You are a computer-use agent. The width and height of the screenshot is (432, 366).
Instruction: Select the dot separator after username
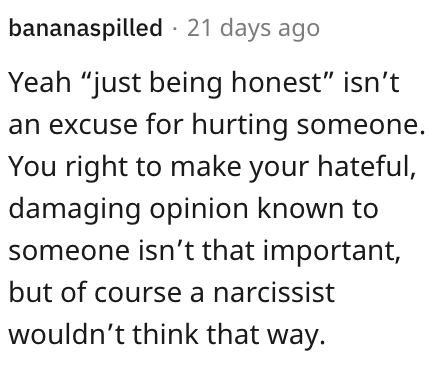(x=175, y=29)
